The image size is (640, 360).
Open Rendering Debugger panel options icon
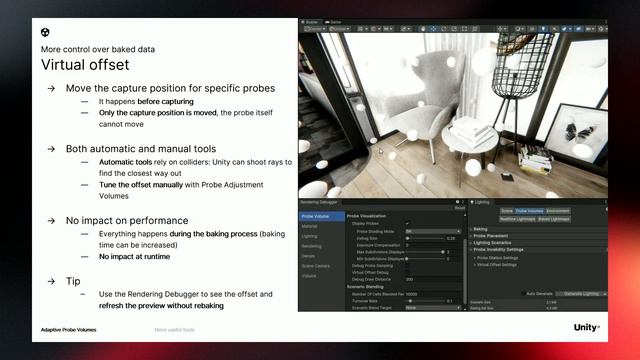point(463,202)
